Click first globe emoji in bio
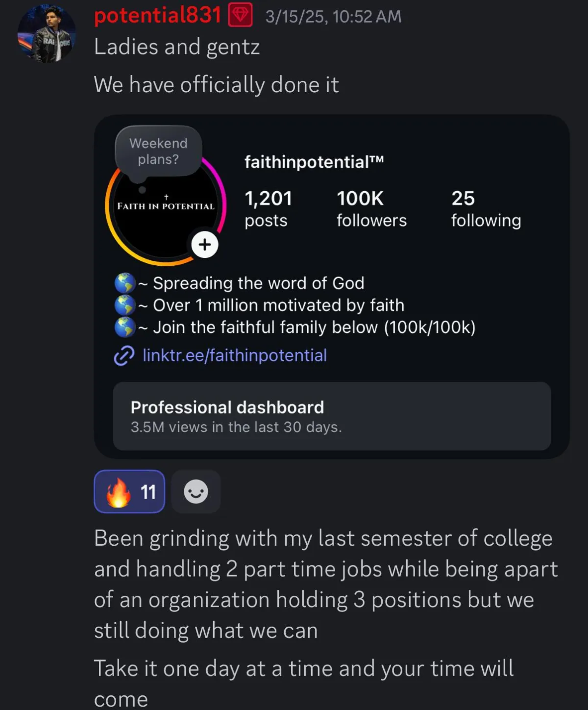 [125, 283]
